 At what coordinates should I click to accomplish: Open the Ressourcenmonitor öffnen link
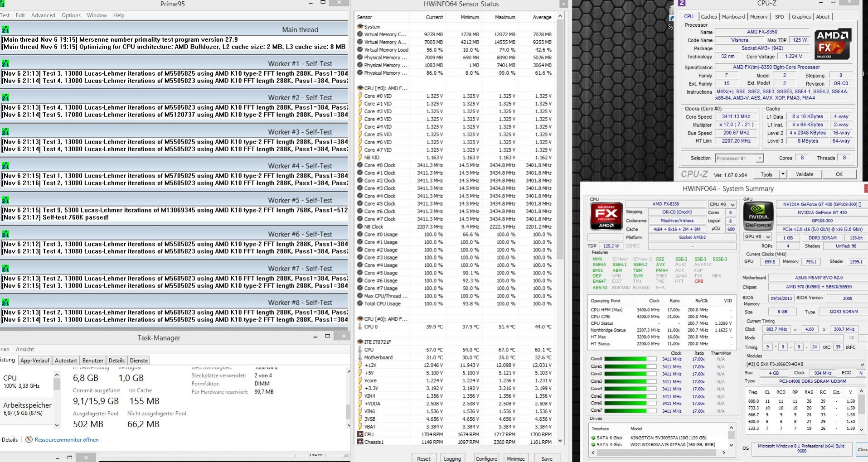(x=67, y=439)
